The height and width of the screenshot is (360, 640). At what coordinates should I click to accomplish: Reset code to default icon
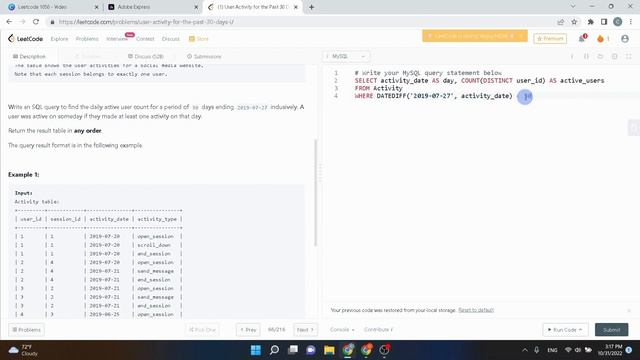coord(600,56)
